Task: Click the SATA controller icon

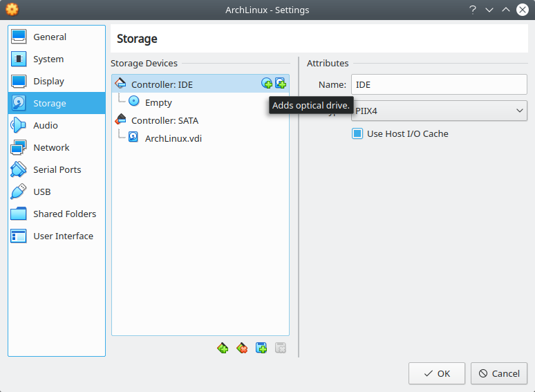Action: (x=120, y=119)
